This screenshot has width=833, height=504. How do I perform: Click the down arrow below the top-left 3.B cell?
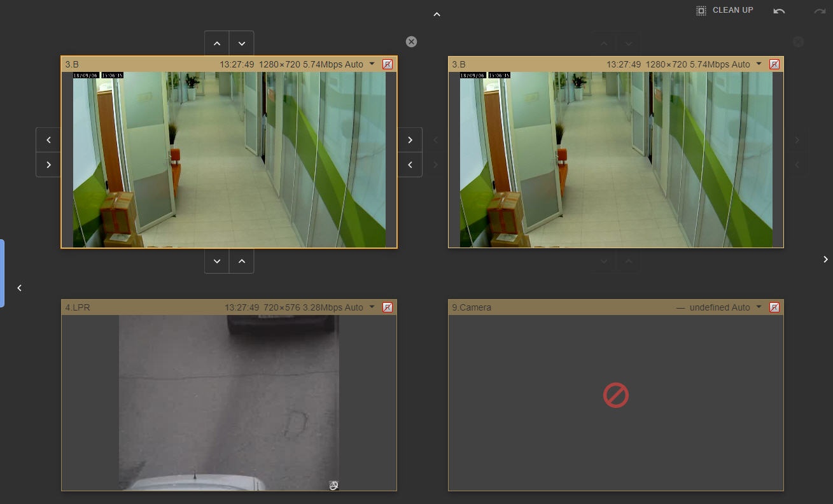[x=217, y=261]
